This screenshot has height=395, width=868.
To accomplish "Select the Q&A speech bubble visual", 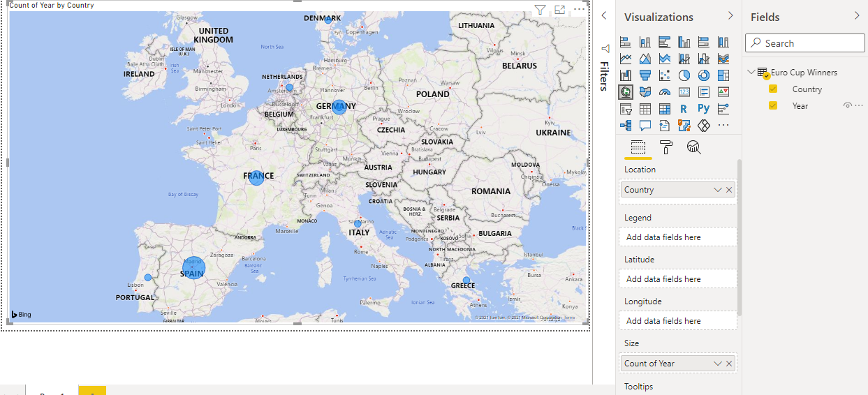I will [645, 126].
